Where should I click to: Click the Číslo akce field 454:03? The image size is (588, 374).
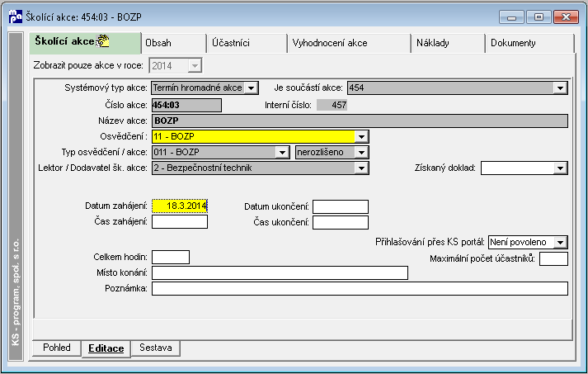pyautogui.click(x=186, y=105)
